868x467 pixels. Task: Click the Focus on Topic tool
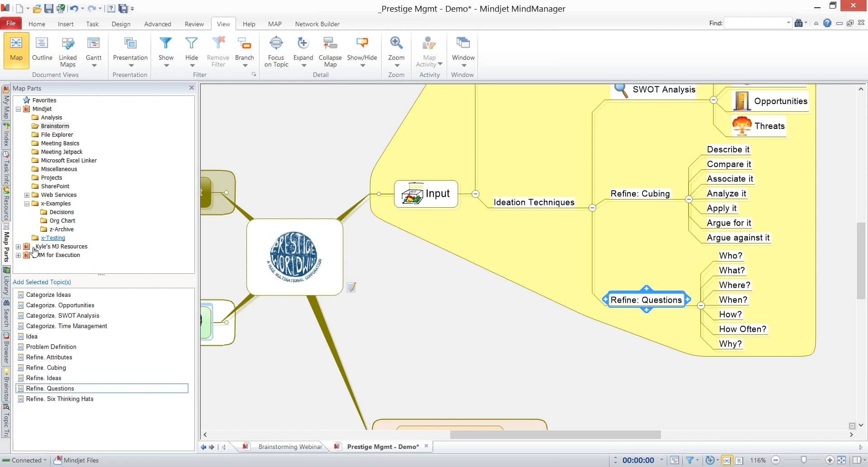coord(276,51)
